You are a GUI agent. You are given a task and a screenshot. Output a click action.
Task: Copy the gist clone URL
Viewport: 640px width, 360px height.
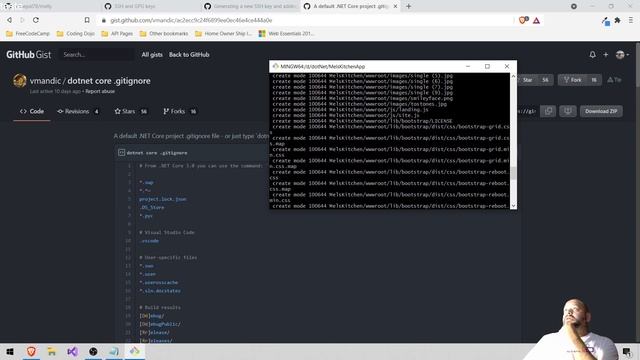pos(548,111)
